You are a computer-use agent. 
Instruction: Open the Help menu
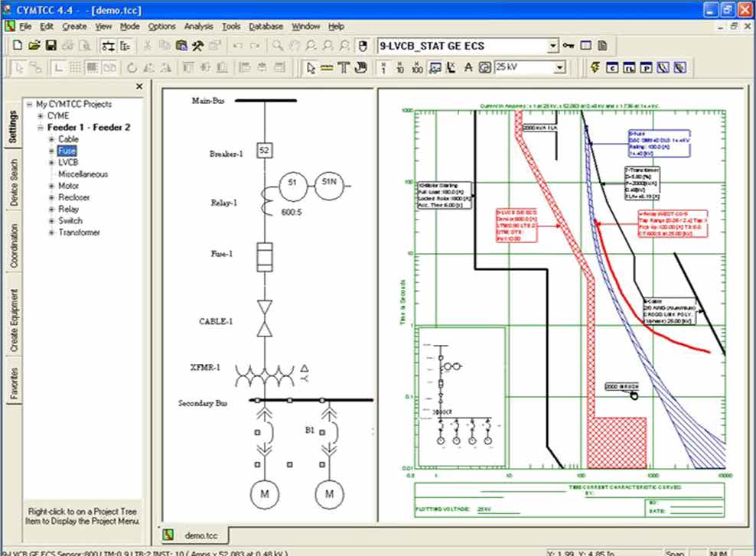pyautogui.click(x=336, y=26)
